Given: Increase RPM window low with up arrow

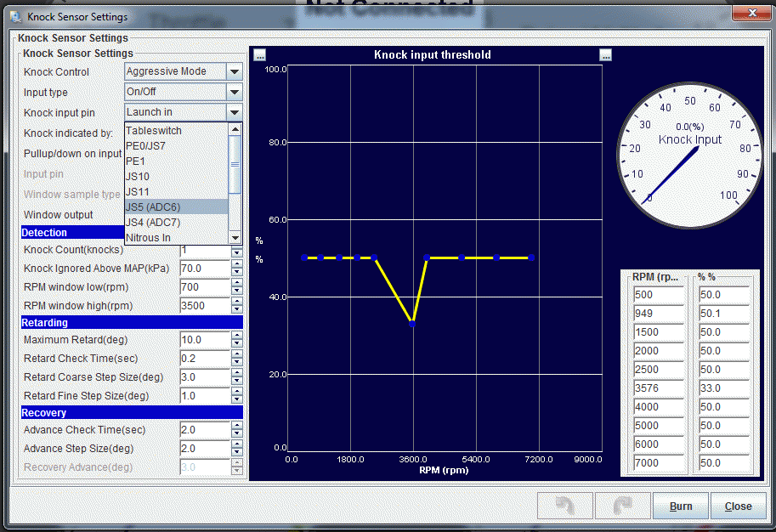Looking at the screenshot, I should pyautogui.click(x=237, y=284).
